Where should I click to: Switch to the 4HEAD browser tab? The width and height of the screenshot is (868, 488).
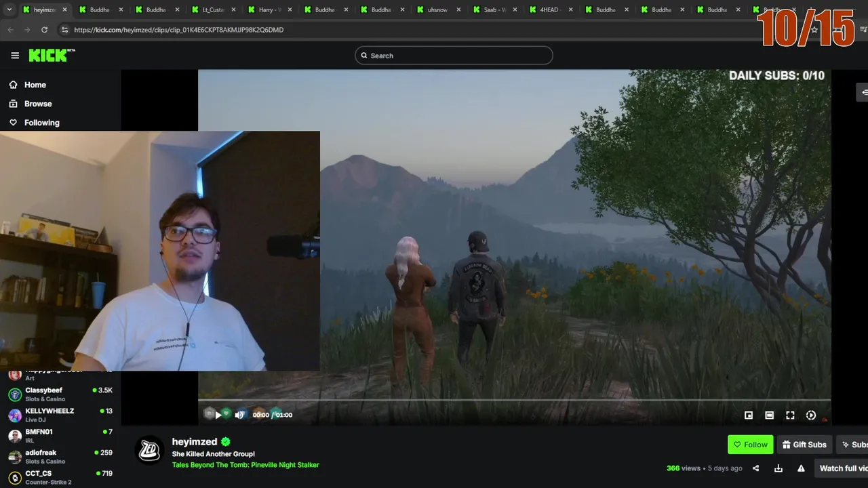[x=549, y=10]
